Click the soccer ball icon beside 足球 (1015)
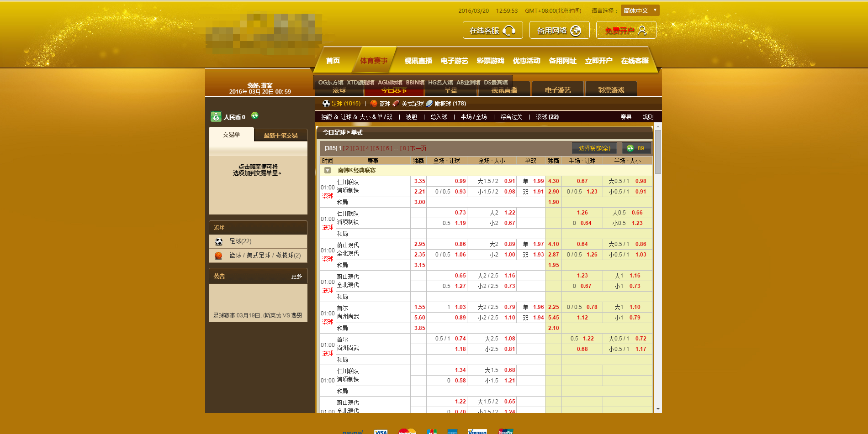The height and width of the screenshot is (434, 868). tap(326, 104)
